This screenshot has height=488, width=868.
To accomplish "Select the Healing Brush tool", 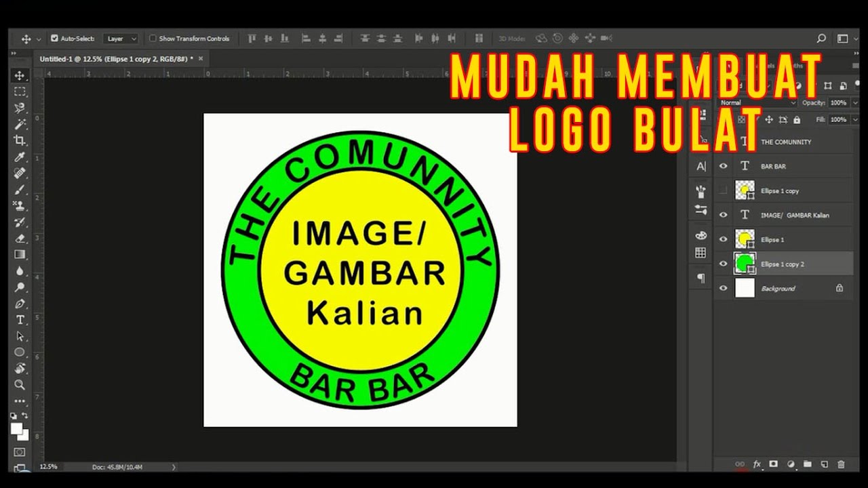I will pyautogui.click(x=20, y=173).
